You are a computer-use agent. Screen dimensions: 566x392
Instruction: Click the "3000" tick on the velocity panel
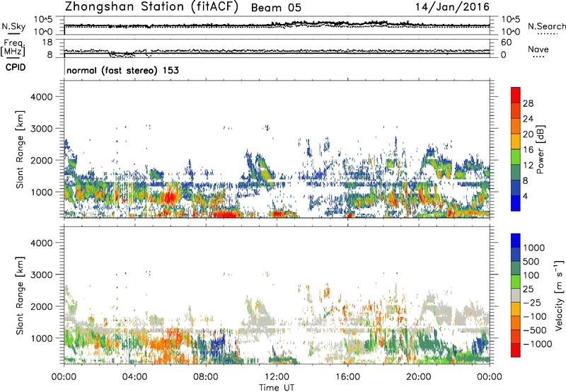coord(41,275)
